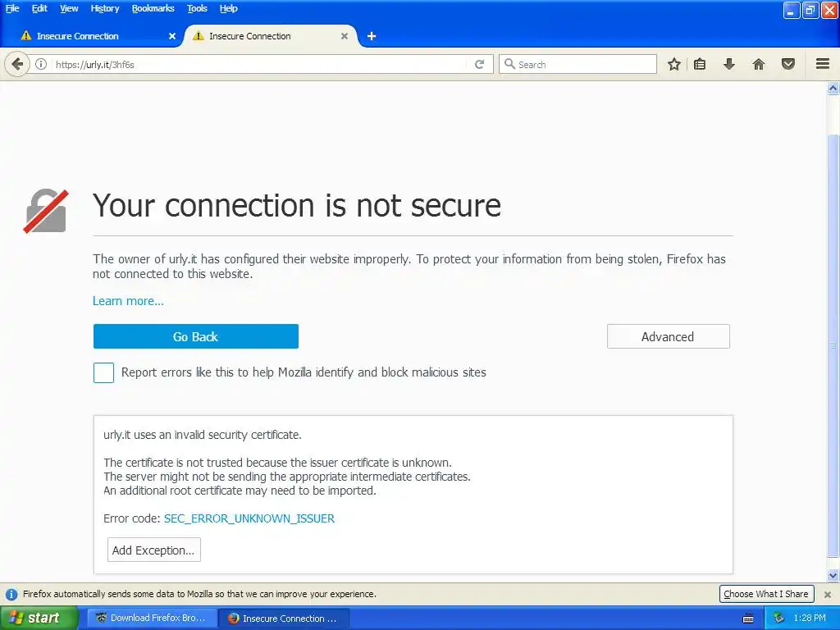
Task: Click the system tray network icon
Action: point(778,619)
